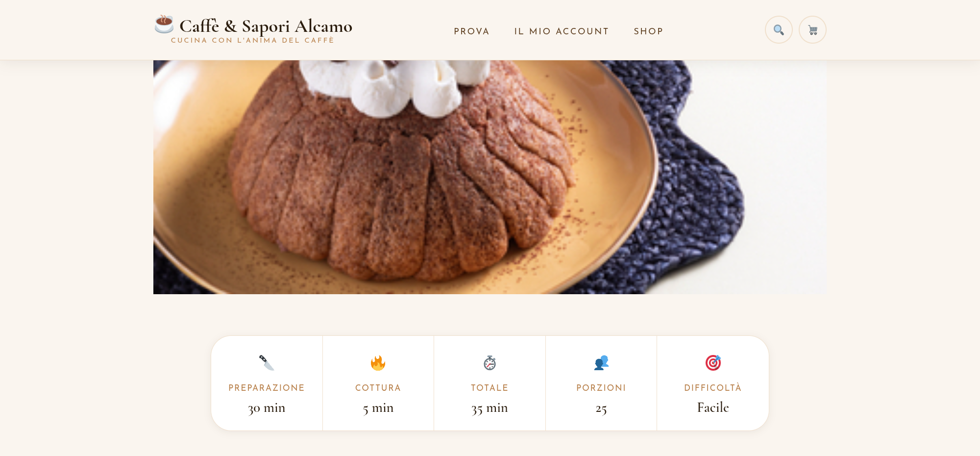Click the tagline Cucina con l'anima del caffè

coord(252,40)
